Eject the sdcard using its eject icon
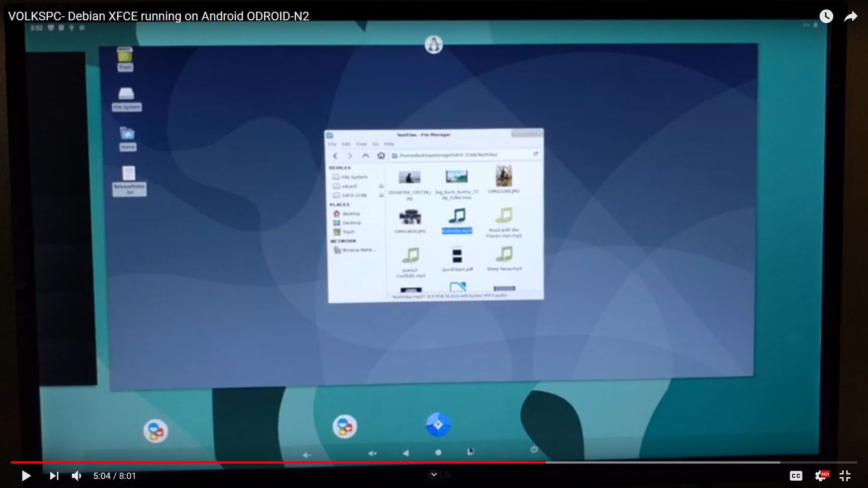The height and width of the screenshot is (488, 868). pyautogui.click(x=381, y=186)
